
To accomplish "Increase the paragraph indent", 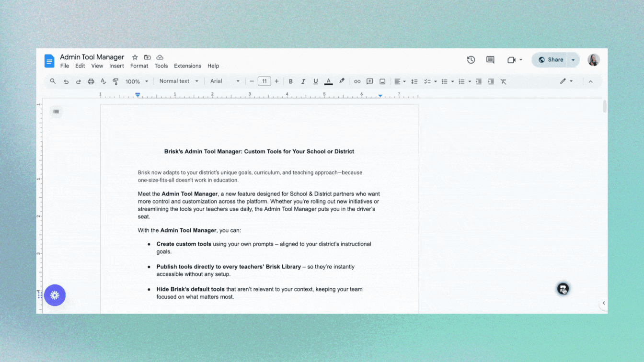I will click(491, 81).
